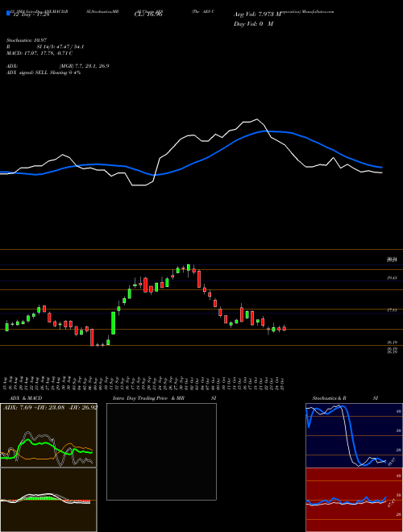This screenshot has height=532, width=403.
Task: Click the red RSI chart panel
Action: pyautogui.click(x=354, y=500)
